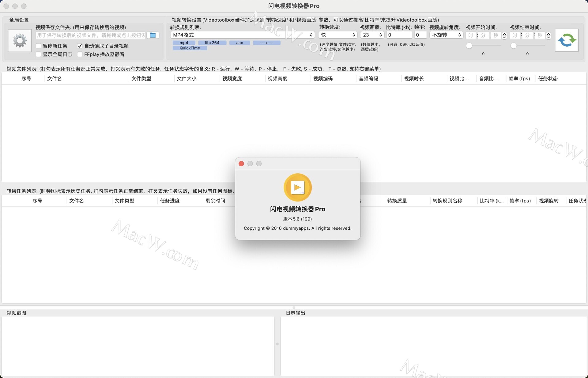Sort file list by 文件名 column

87,79
